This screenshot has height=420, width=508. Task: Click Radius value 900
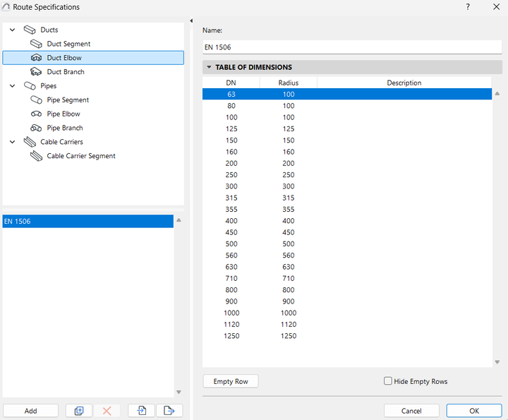(x=289, y=301)
